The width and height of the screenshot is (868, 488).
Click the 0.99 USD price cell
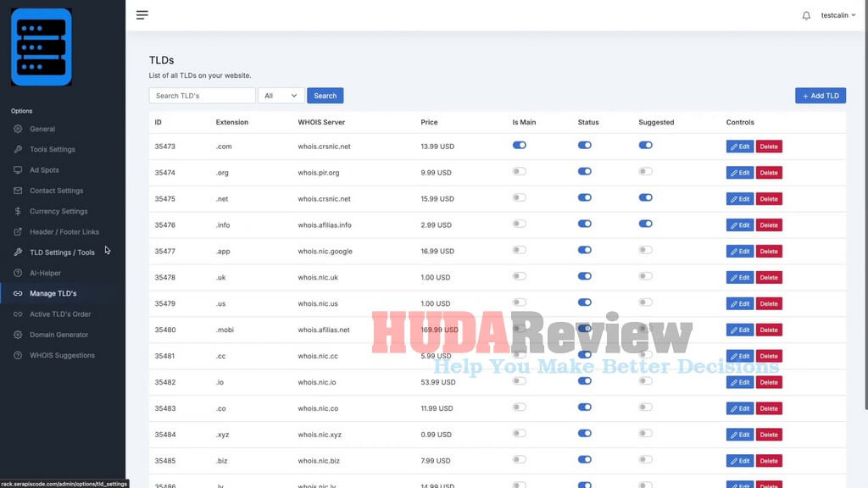(x=437, y=435)
